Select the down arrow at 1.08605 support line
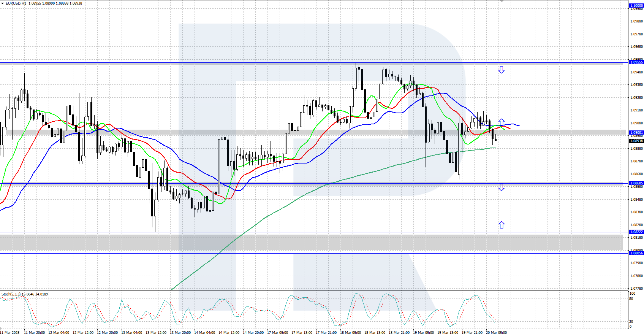The width and height of the screenshot is (644, 335). pos(501,187)
